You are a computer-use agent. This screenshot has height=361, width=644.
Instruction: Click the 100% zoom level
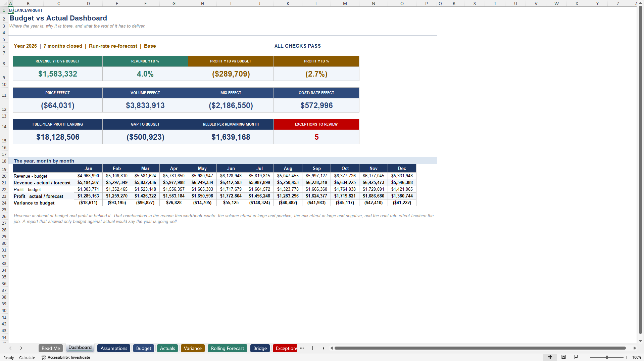coord(637,357)
